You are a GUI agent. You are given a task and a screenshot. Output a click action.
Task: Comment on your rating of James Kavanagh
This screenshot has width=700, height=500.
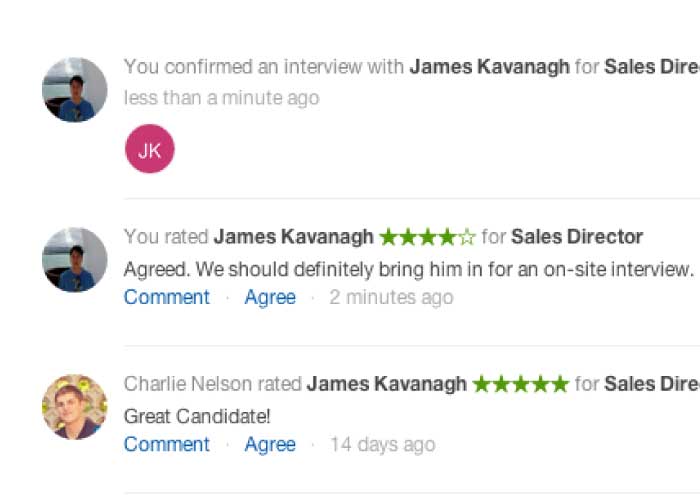[x=167, y=297]
